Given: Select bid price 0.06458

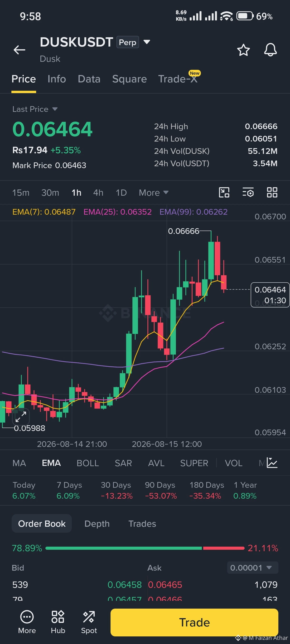Looking at the screenshot, I should (x=124, y=585).
